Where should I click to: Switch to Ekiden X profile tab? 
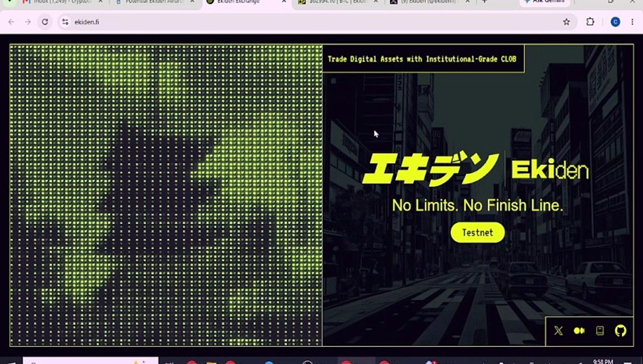tap(430, 2)
